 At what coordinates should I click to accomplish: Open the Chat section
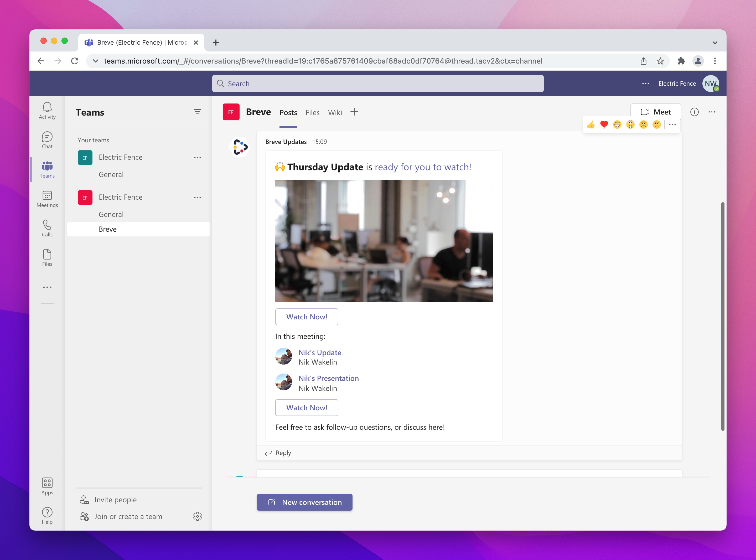point(47,140)
